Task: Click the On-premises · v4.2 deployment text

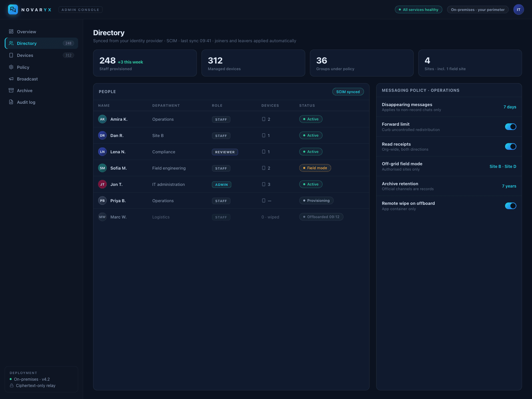Action: coord(32,379)
